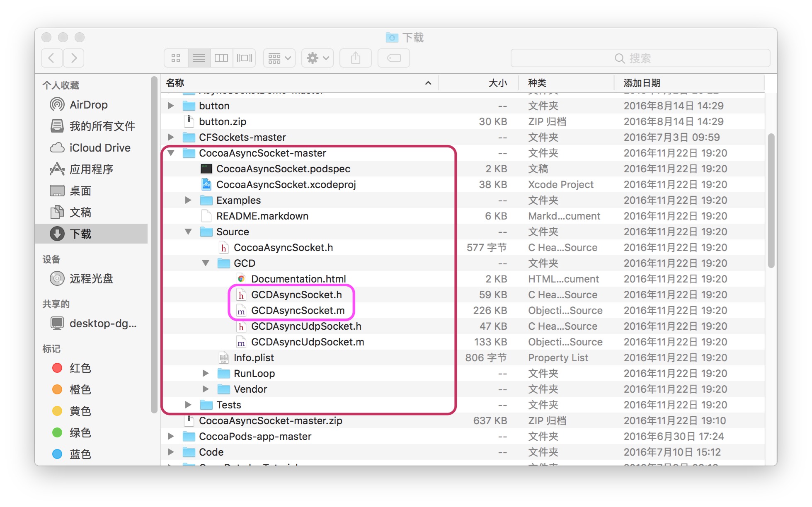Select the button.zip file icon
812x507 pixels.
[189, 121]
